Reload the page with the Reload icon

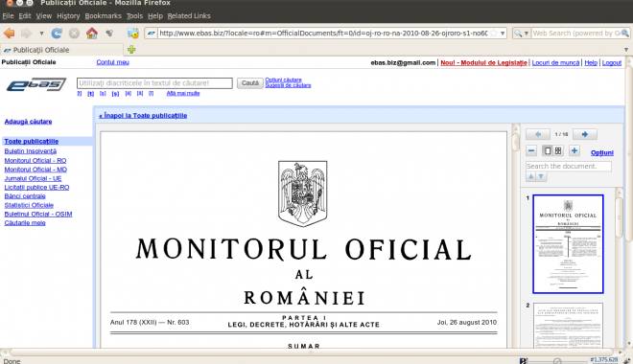pyautogui.click(x=57, y=34)
